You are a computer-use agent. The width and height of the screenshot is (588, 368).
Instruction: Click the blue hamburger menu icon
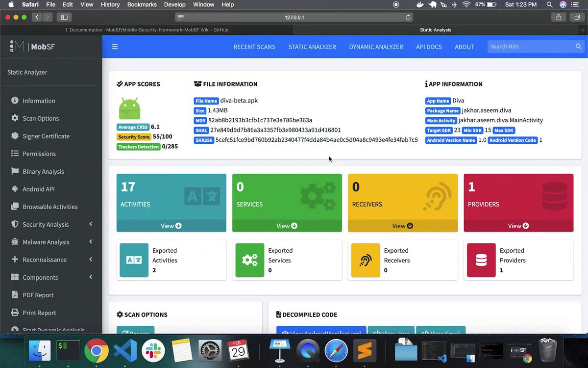(115, 47)
